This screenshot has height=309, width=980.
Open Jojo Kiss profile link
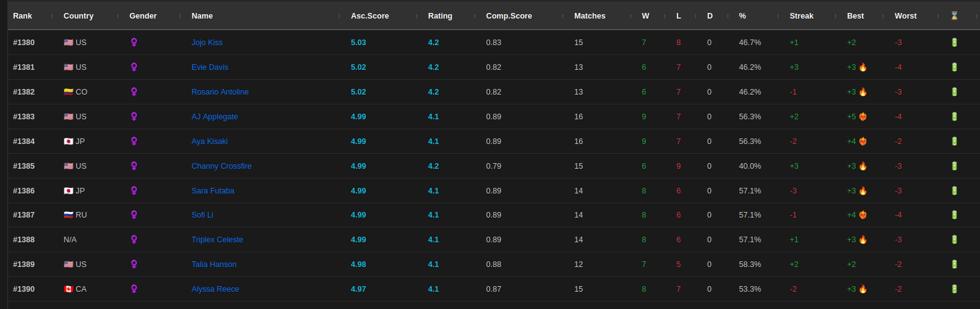click(207, 43)
